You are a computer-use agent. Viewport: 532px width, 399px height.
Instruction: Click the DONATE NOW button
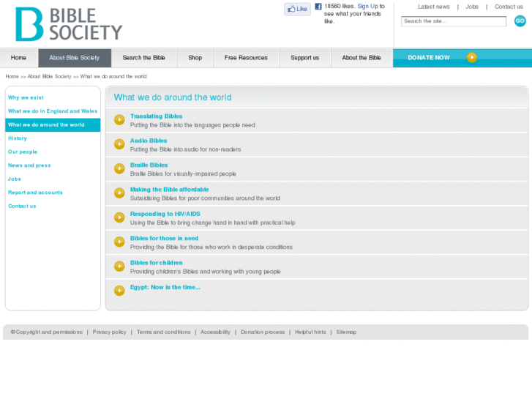[x=462, y=58]
